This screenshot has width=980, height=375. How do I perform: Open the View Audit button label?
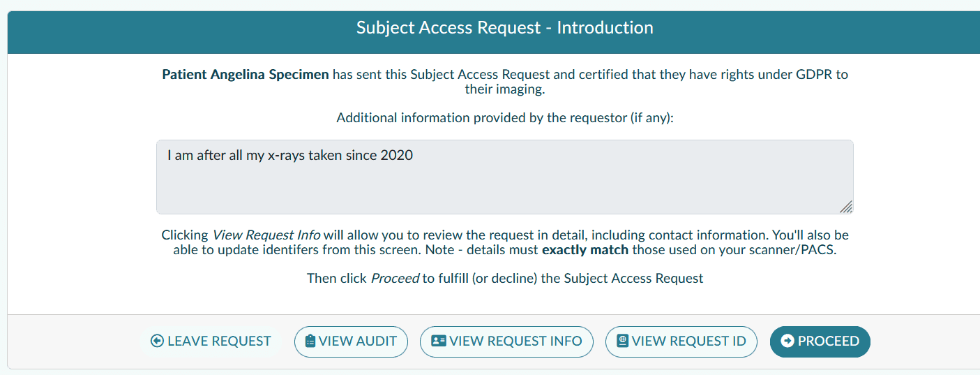(358, 341)
